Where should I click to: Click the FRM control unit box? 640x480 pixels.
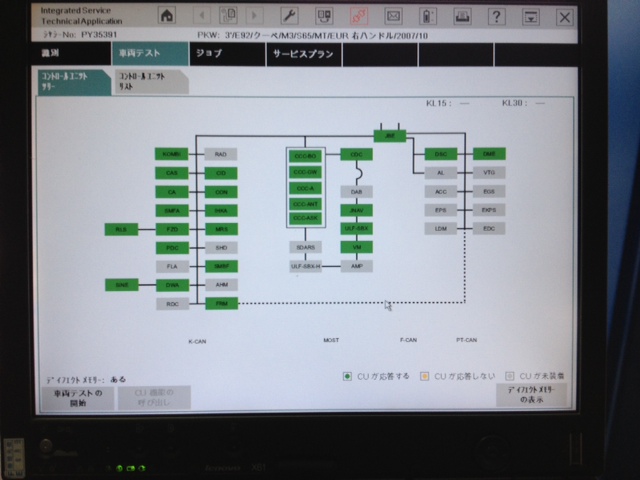pos(221,303)
